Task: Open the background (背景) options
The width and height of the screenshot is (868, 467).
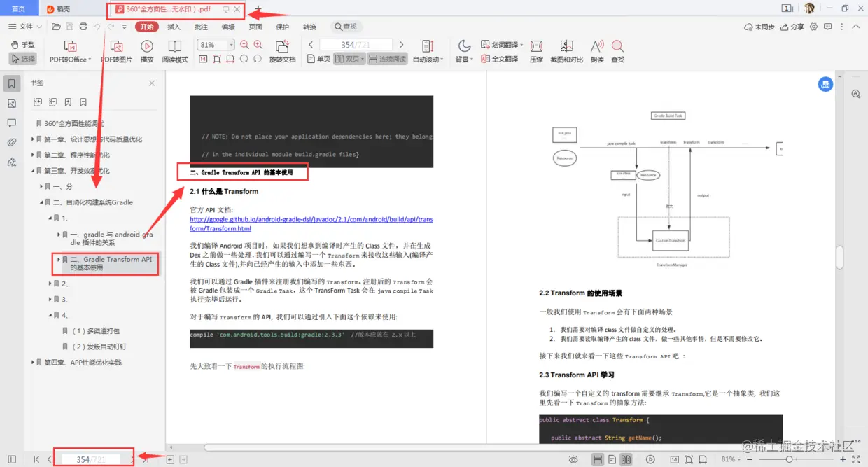Action: [x=463, y=52]
